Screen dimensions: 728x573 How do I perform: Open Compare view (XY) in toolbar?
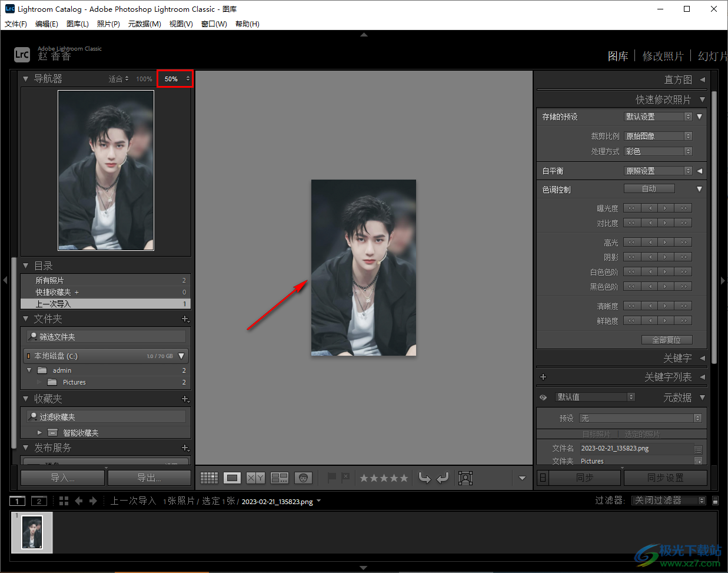pos(255,478)
